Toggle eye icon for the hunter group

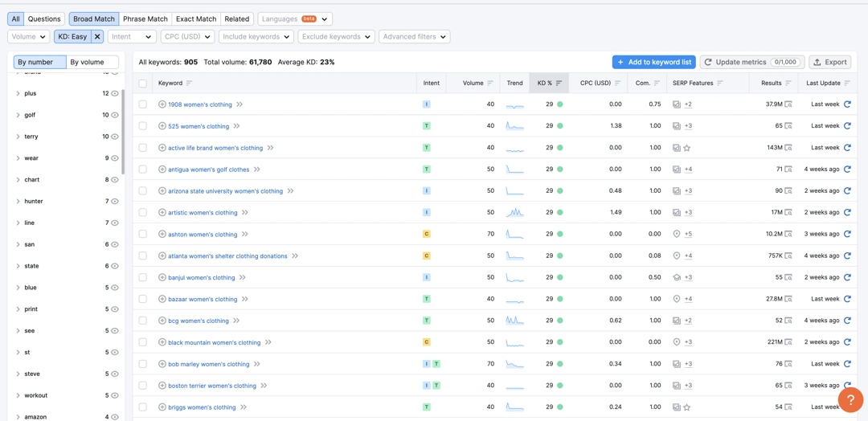[115, 202]
